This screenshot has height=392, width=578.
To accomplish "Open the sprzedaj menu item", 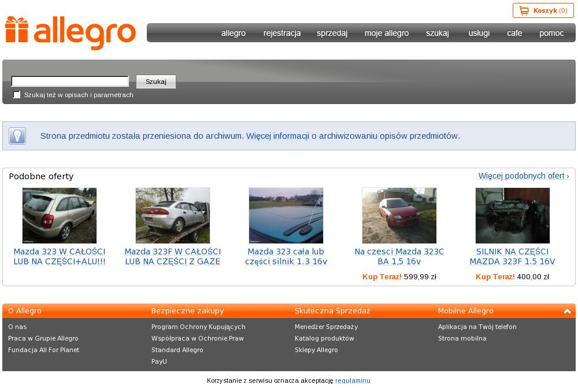I will (332, 33).
